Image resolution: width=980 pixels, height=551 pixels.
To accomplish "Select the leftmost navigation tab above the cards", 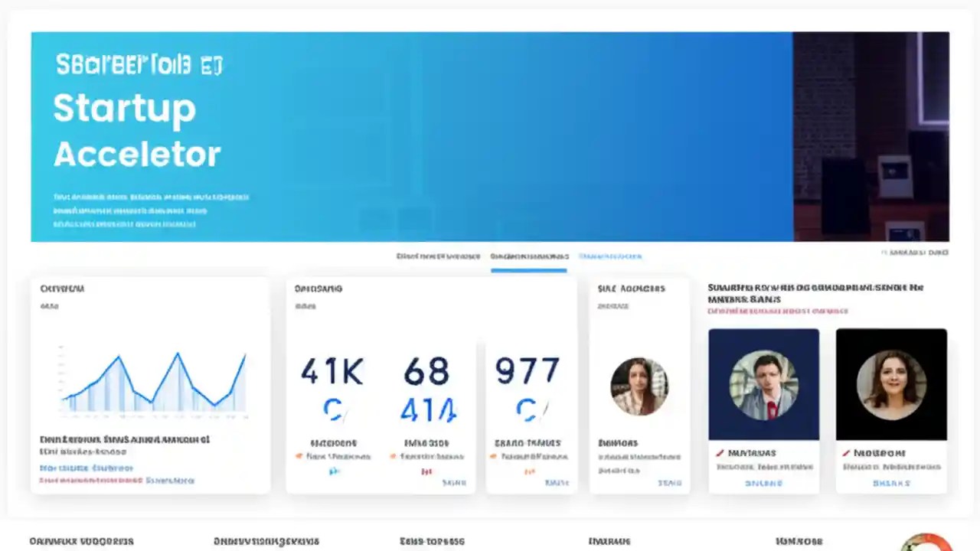I will (x=439, y=256).
